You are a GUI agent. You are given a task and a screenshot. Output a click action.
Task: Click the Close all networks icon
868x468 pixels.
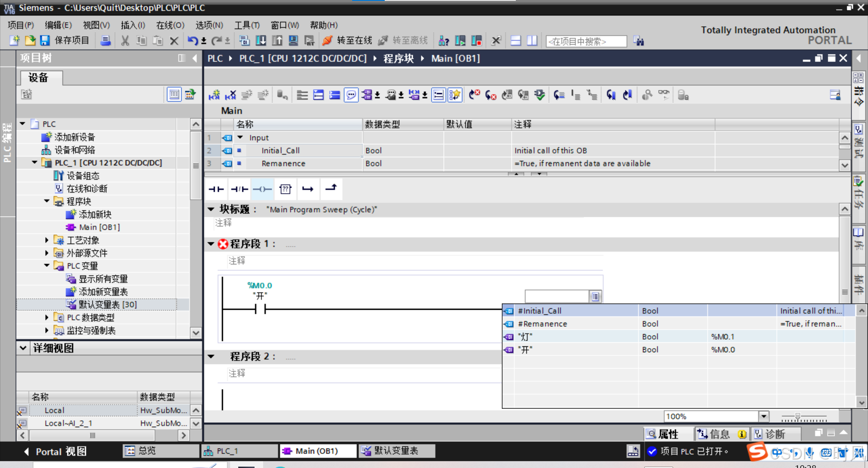(335, 95)
